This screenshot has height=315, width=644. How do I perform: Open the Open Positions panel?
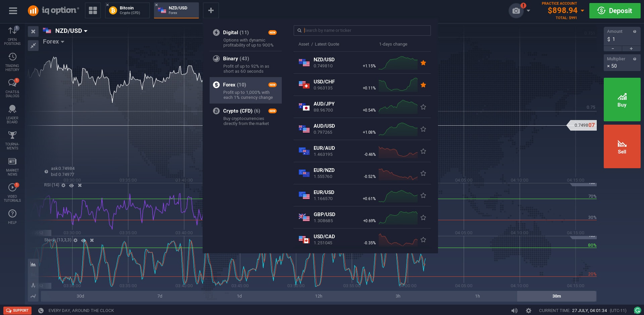[12, 36]
